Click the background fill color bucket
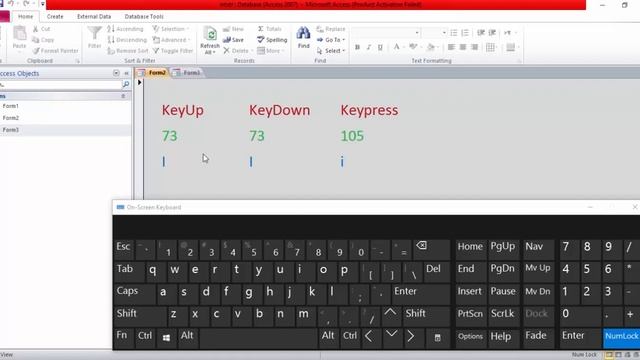Viewport: 640px width, 360px height. [x=432, y=47]
